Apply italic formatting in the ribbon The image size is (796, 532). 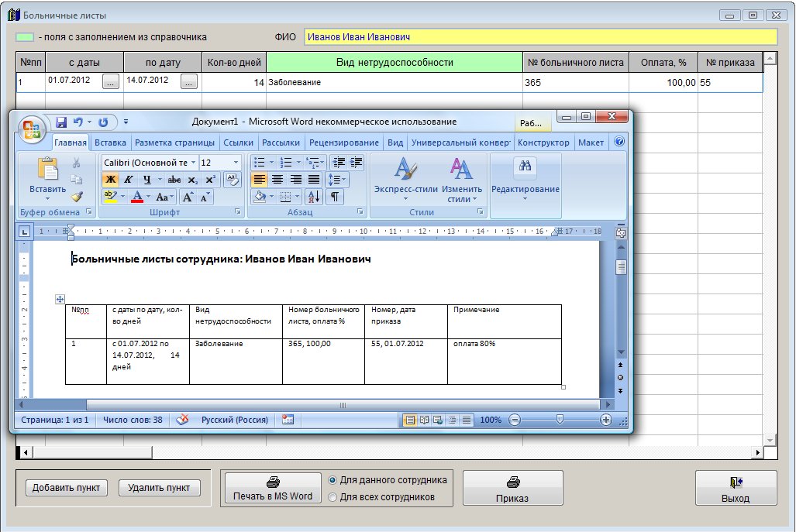click(x=129, y=179)
